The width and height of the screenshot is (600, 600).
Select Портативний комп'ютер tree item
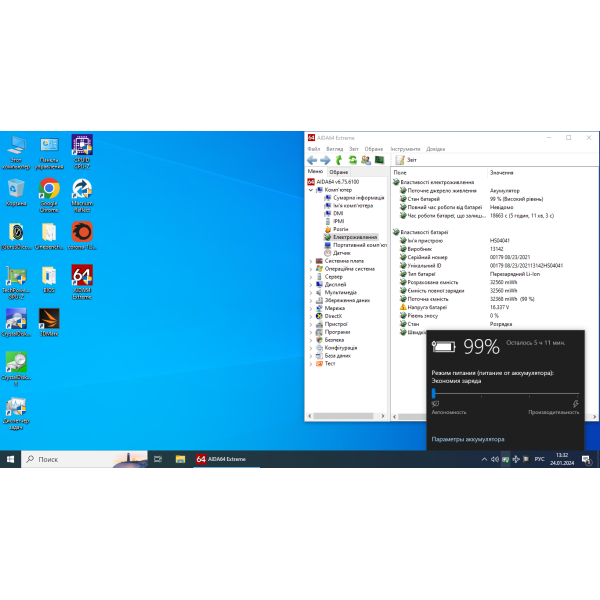coord(355,245)
